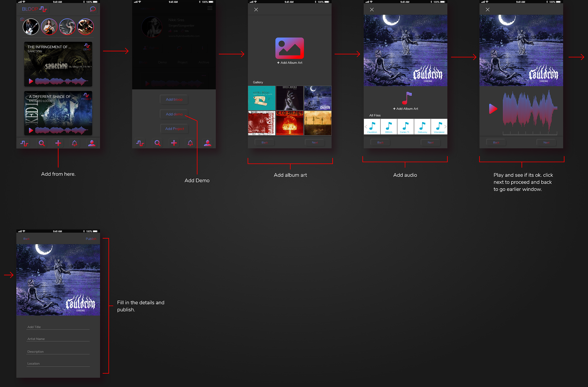Choose the Wanderer audio file
Screen dimensions: 588x387
(439, 127)
